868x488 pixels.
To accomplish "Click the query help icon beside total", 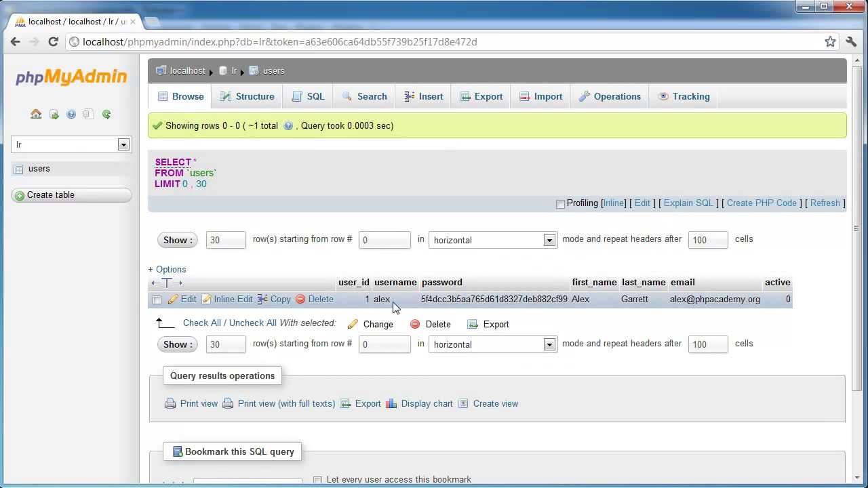I will tap(288, 125).
